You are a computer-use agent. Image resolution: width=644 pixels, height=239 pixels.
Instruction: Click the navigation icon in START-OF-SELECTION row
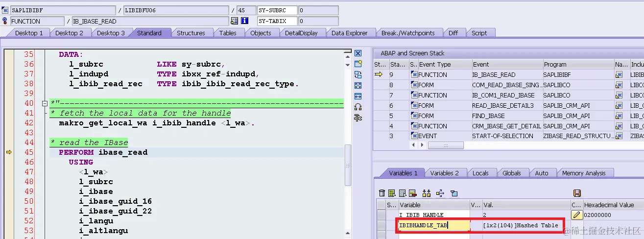pyautogui.click(x=619, y=136)
